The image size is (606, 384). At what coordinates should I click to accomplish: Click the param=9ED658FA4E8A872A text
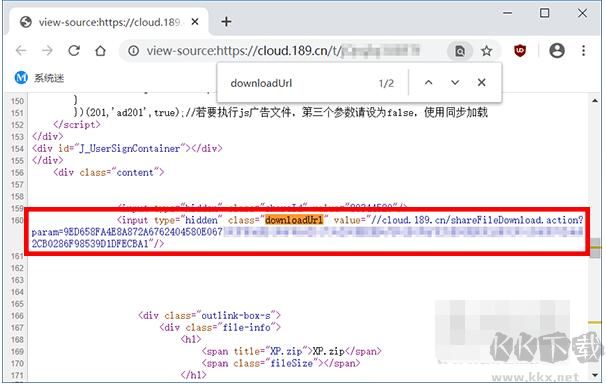pos(127,232)
